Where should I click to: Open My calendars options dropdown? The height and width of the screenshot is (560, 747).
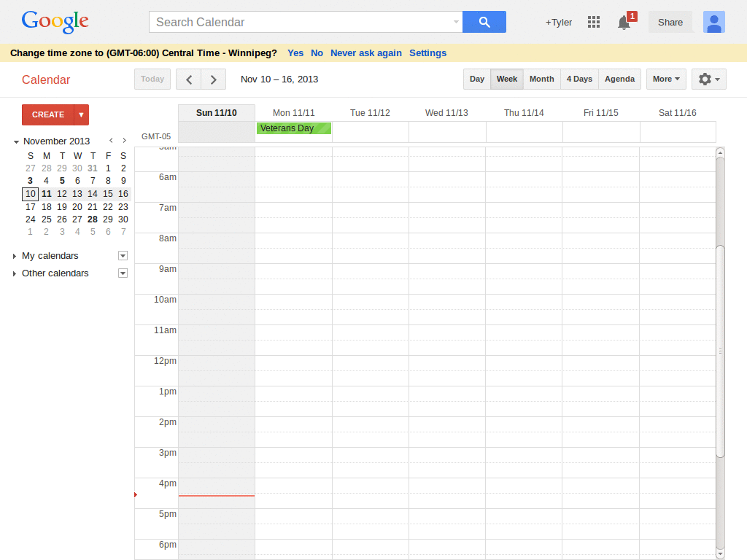pos(123,255)
